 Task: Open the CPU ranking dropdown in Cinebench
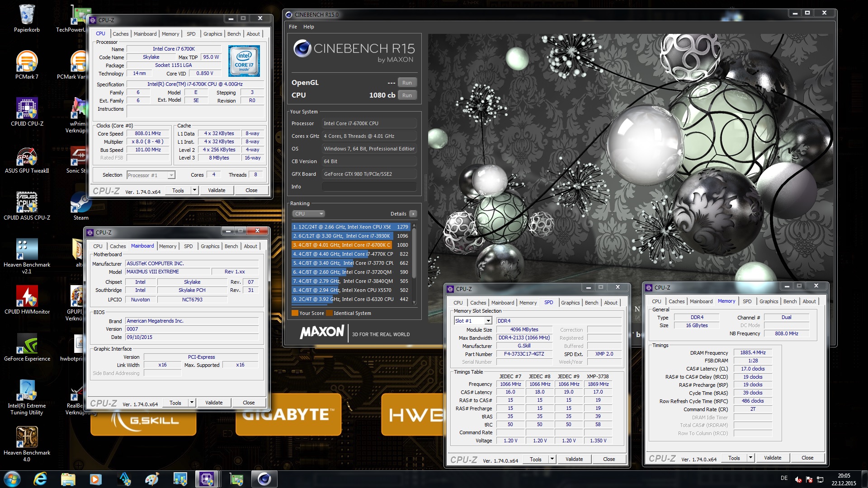point(308,214)
